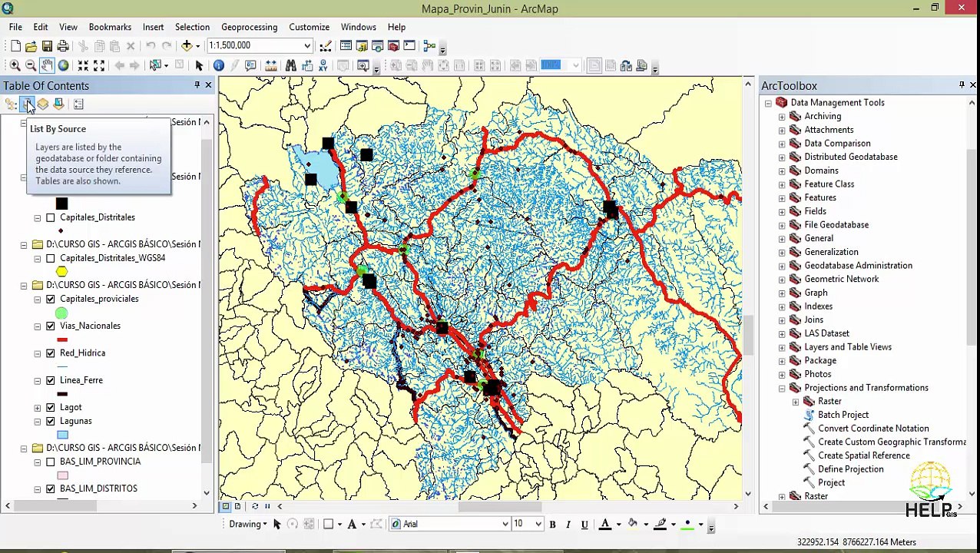Uncheck the Vias_Nacionales layer

coord(51,326)
